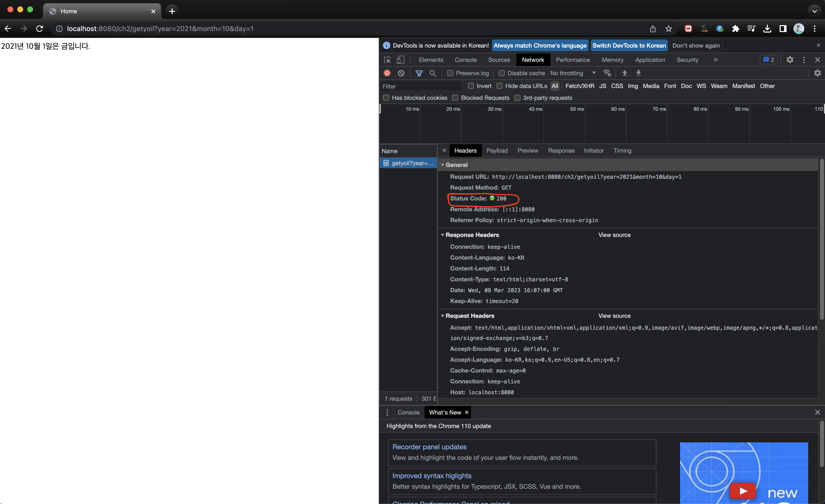Bookmark this page with the star icon
The width and height of the screenshot is (825, 504).
click(x=668, y=29)
